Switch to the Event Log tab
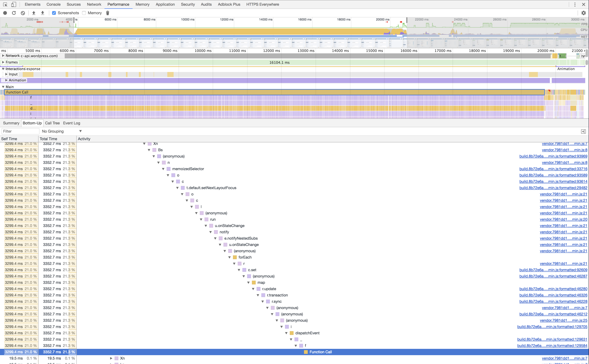This screenshot has width=589, height=364. tap(71, 123)
